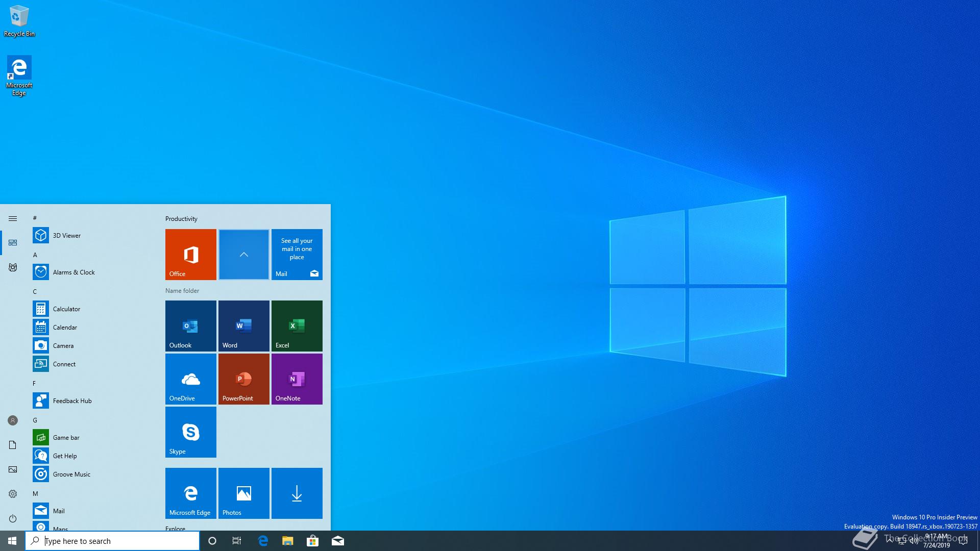Open the clock showing 7/24/2019
The width and height of the screenshot is (980, 551).
[x=937, y=541]
